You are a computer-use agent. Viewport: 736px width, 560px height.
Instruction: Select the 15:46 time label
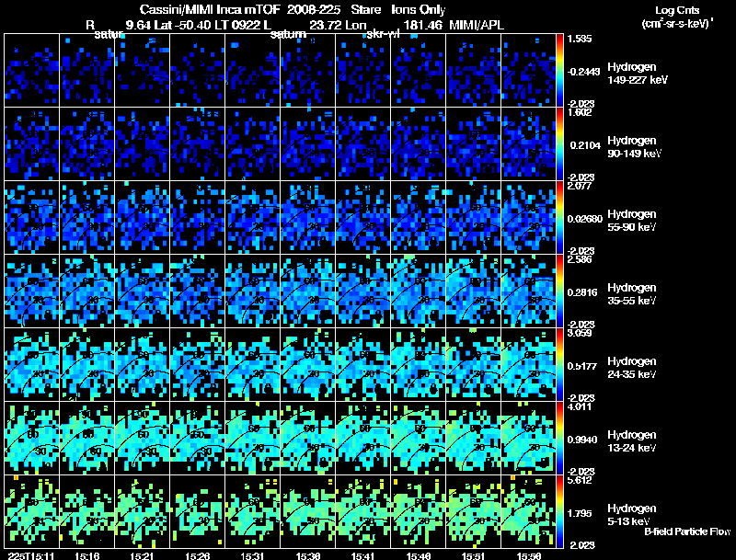tap(419, 555)
